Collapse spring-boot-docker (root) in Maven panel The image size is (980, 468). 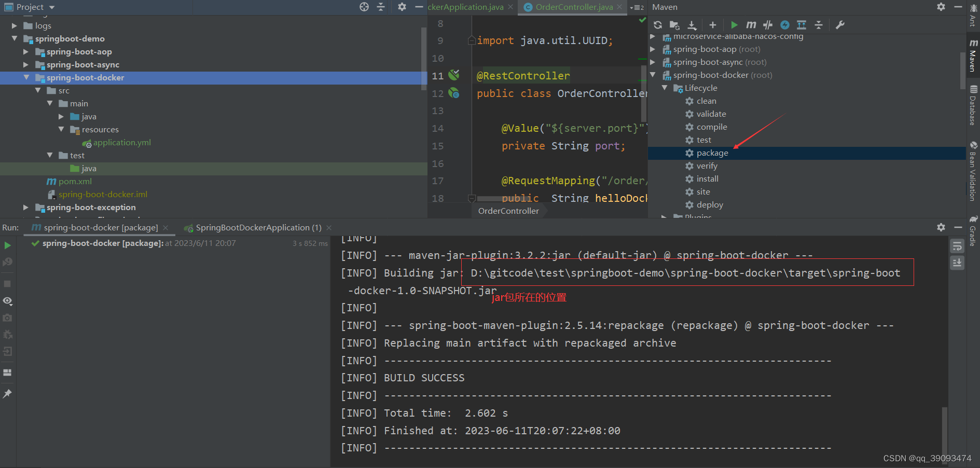[x=653, y=75]
